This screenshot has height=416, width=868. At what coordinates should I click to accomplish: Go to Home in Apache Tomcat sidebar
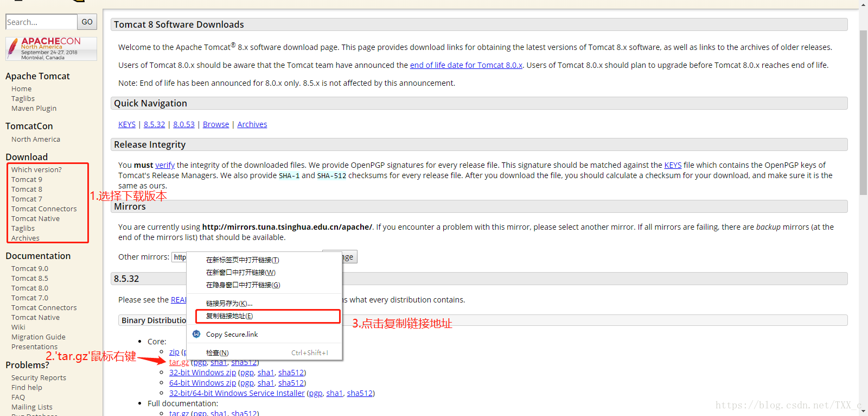(22, 89)
